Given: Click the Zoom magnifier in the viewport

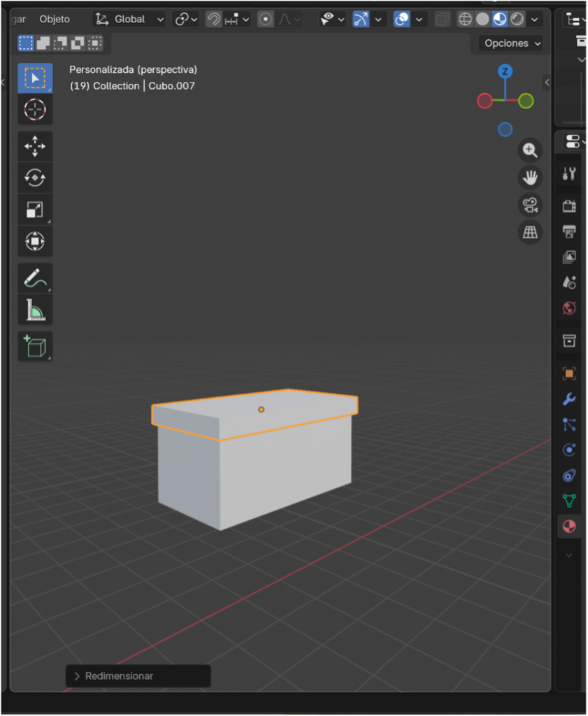Looking at the screenshot, I should tap(530, 150).
